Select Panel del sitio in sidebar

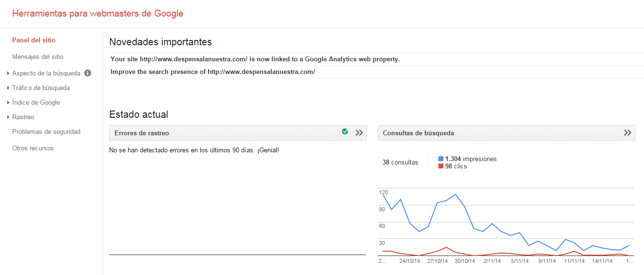pos(34,40)
